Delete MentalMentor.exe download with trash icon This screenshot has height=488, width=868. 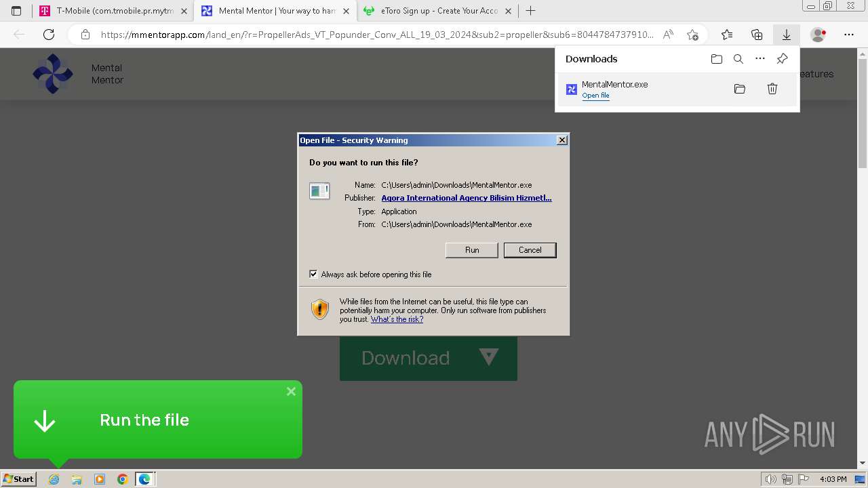coord(772,89)
